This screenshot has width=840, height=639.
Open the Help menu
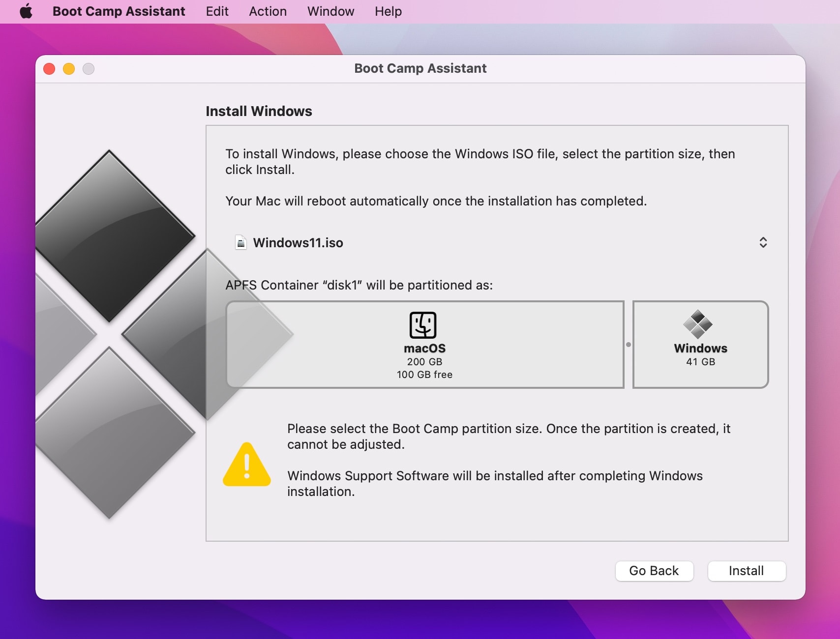[388, 11]
